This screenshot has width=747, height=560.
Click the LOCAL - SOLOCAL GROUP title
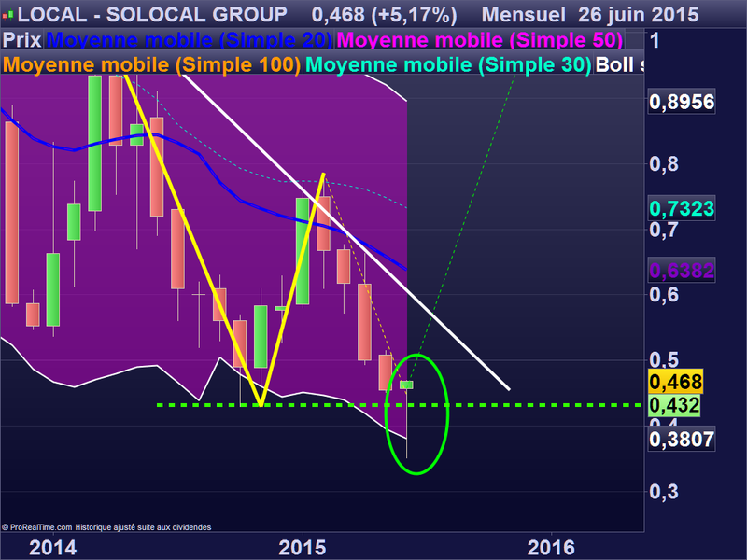pyautogui.click(x=152, y=15)
